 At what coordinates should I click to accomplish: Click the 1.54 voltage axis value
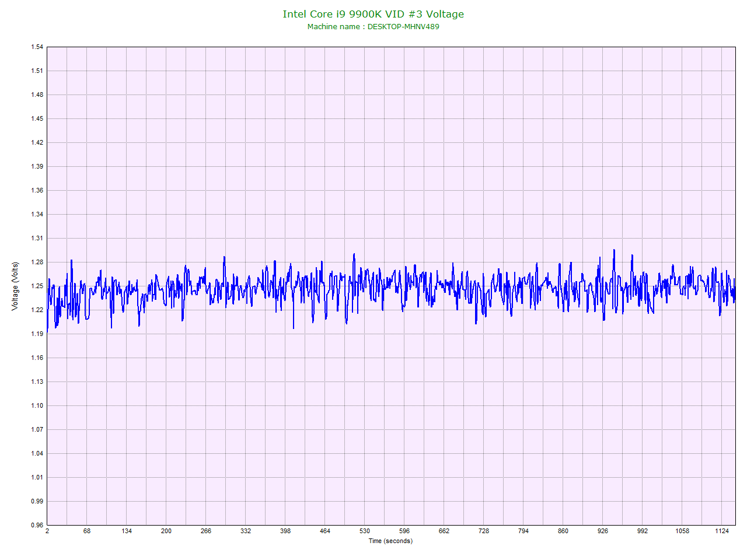37,47
